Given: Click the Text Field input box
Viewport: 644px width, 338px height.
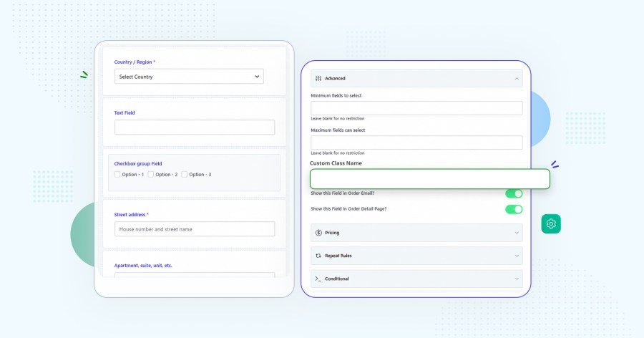Looking at the screenshot, I should (195, 127).
